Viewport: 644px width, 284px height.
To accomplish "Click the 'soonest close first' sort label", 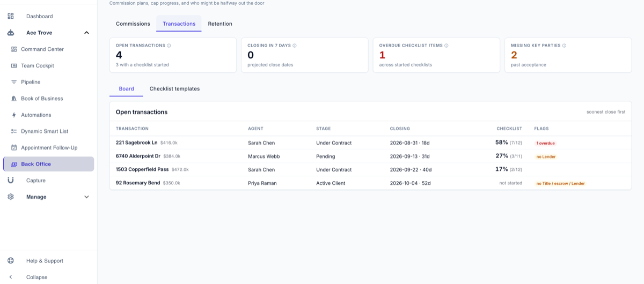I will coord(606,112).
